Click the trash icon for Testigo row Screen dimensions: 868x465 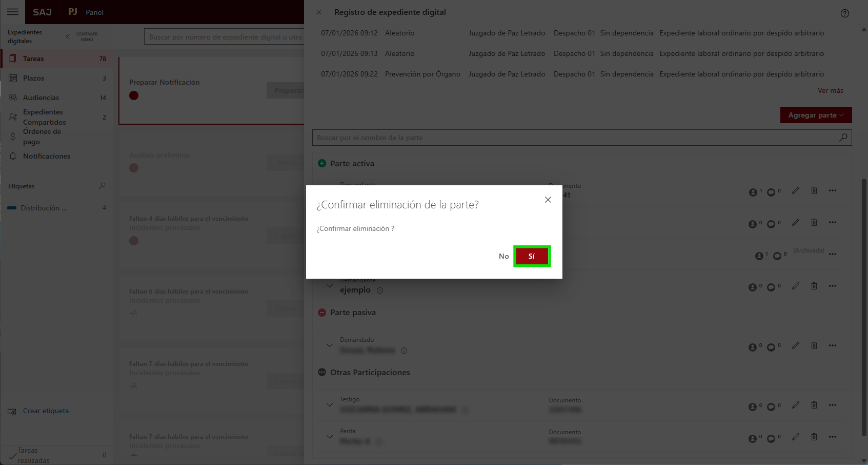point(814,405)
